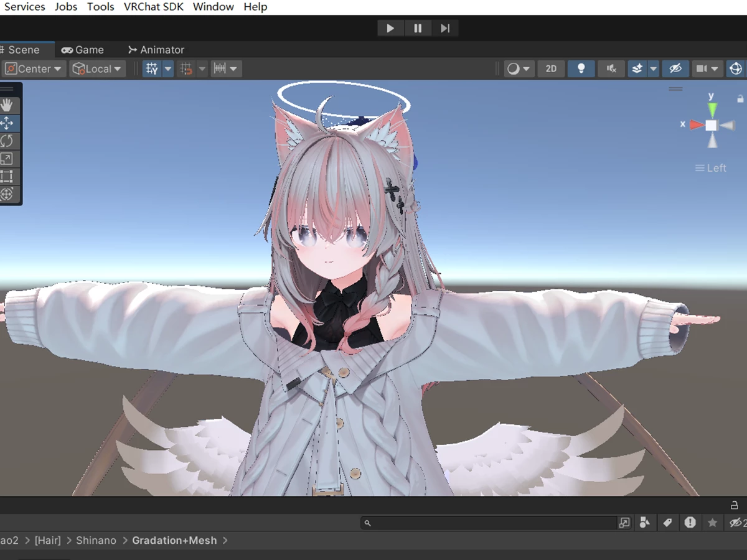Filter search by type

(645, 523)
